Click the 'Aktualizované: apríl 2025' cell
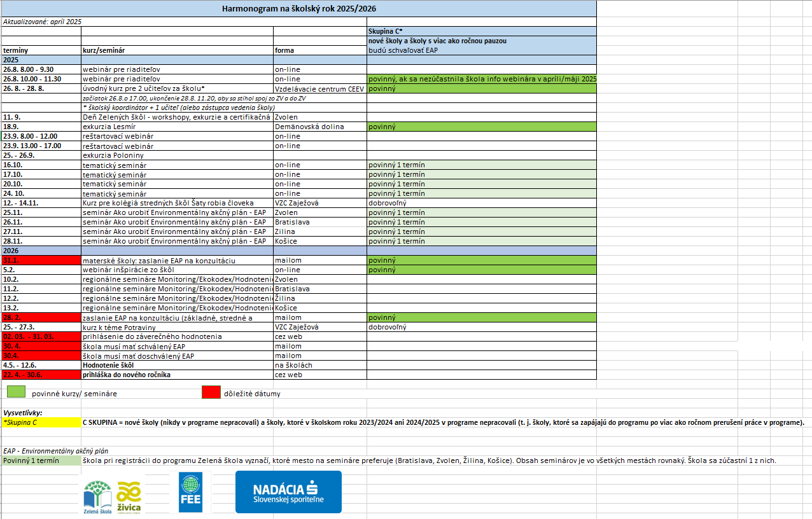This screenshot has height=519, width=812. (x=42, y=22)
